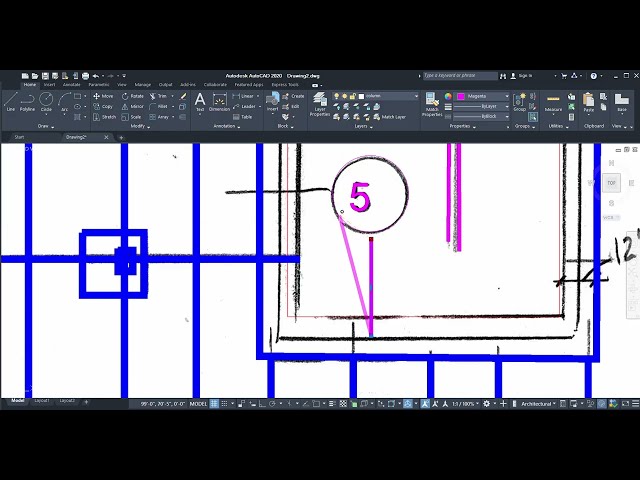Toggle the layer freeze sun icon
The height and width of the screenshot is (480, 640).
(344, 96)
